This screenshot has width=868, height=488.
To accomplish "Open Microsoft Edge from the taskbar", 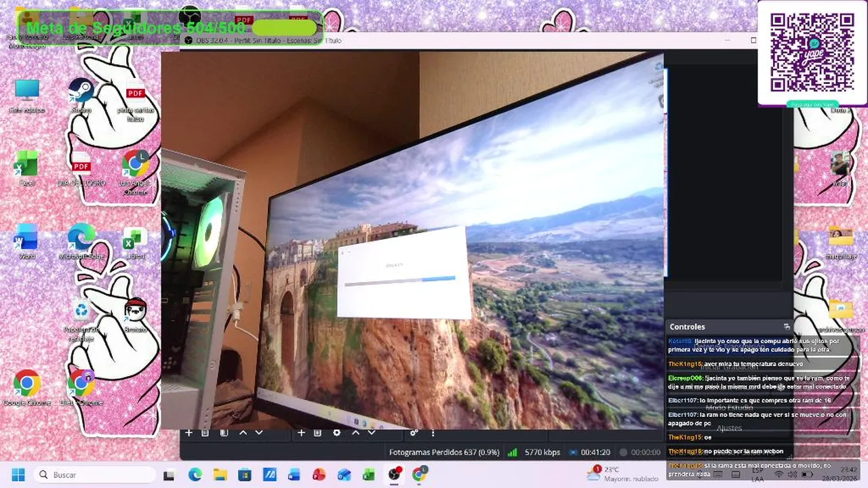I will click(x=195, y=474).
